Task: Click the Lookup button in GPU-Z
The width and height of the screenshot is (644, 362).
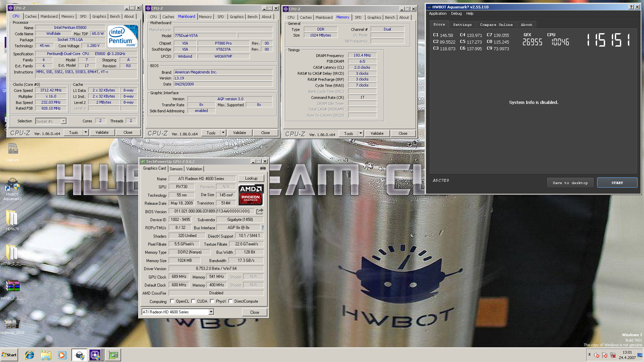Action: click(x=251, y=179)
